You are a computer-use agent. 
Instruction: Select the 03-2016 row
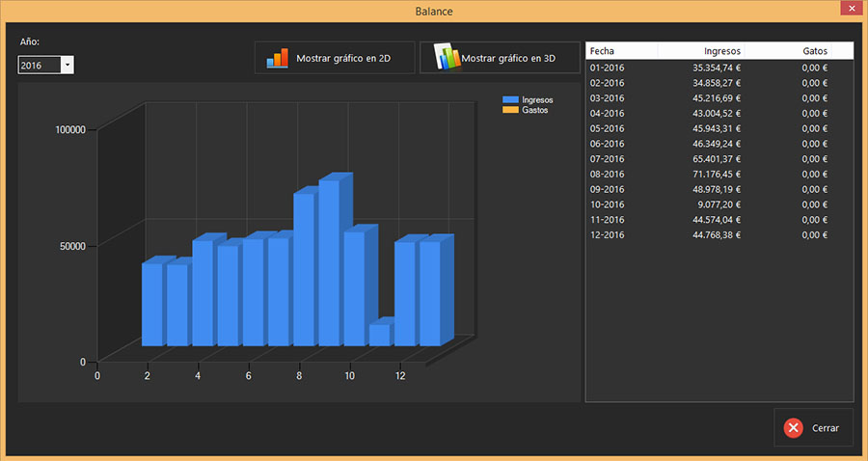tap(719, 98)
